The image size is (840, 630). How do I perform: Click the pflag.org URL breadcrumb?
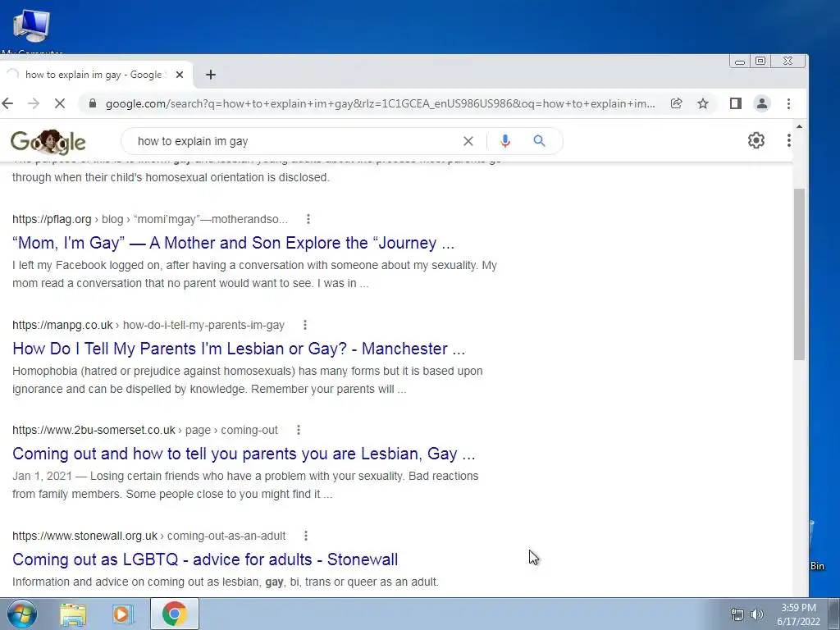(x=150, y=219)
